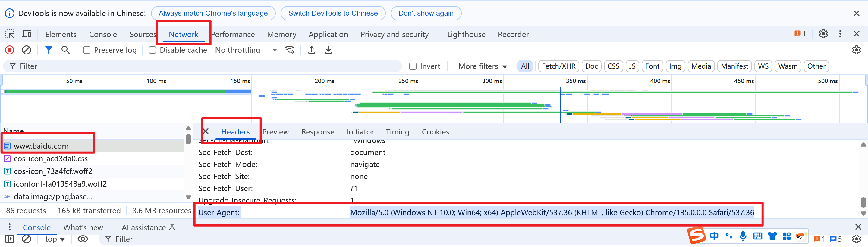Filter requests by CSS type
Screen dimensions: 868x247
[613, 66]
